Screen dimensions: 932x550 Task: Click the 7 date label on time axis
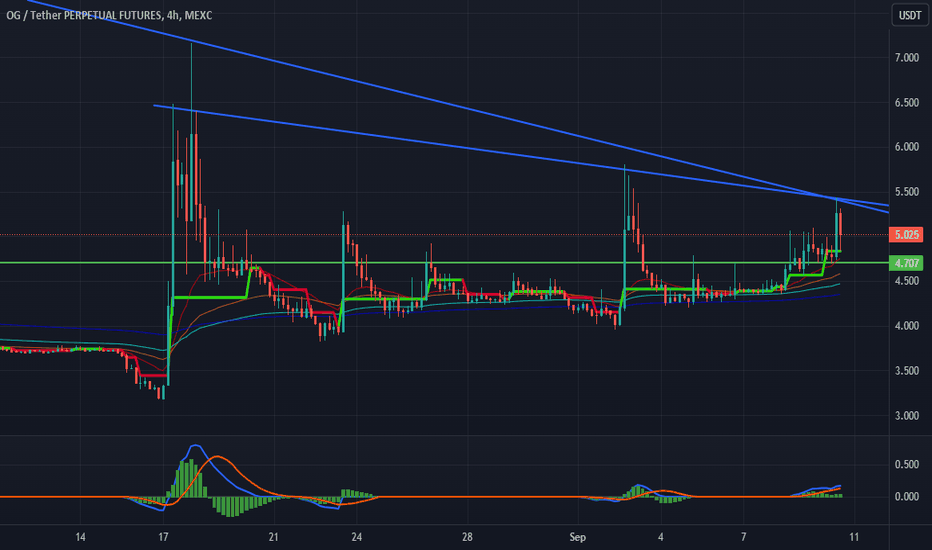tap(743, 537)
